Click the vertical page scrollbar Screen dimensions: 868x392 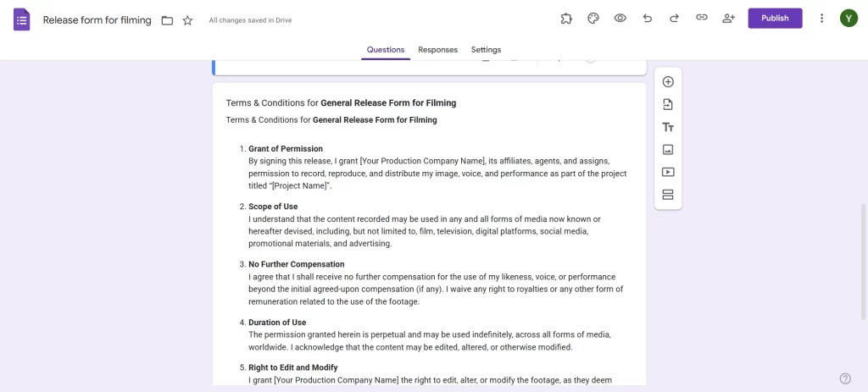point(863,262)
